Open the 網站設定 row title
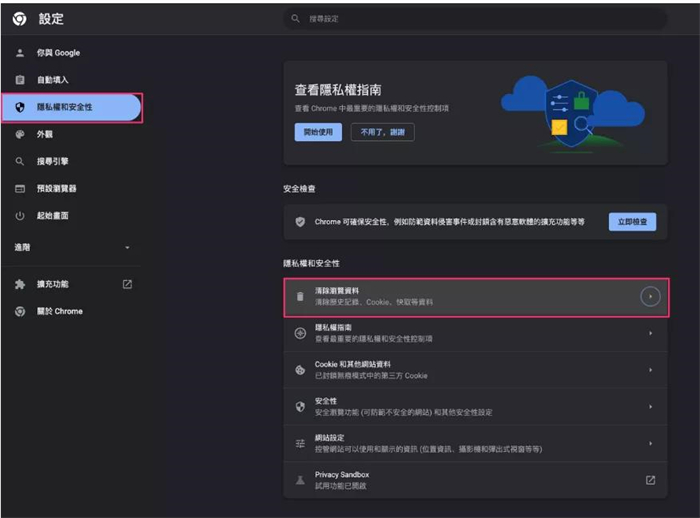The width and height of the screenshot is (700, 518). [329, 438]
